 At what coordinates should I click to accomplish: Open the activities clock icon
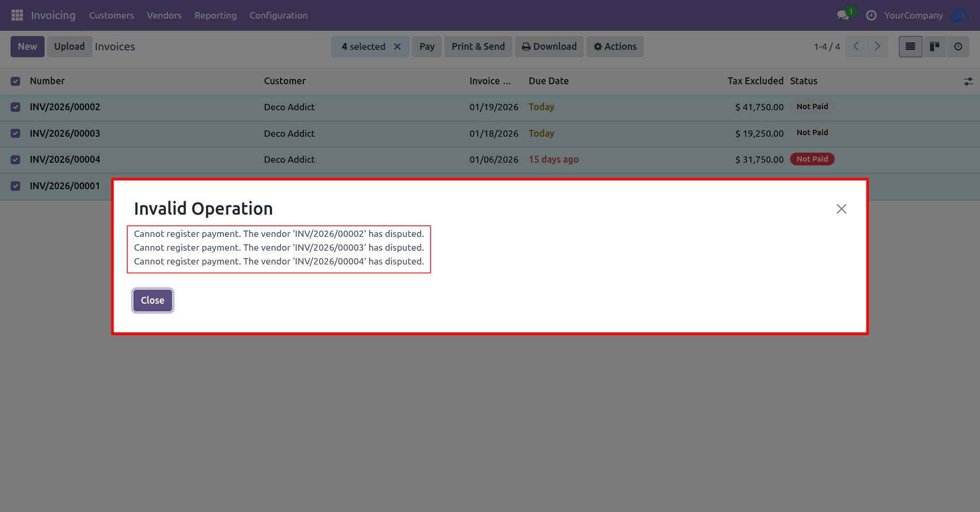click(x=871, y=15)
